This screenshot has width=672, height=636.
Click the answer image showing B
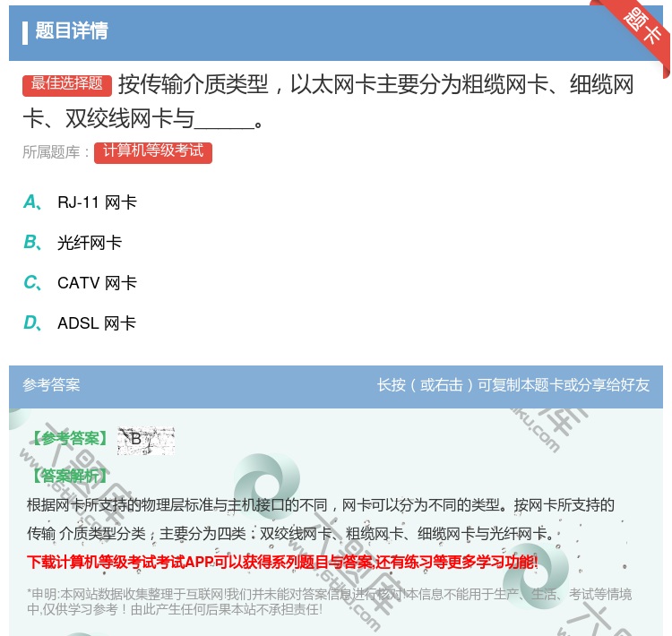(146, 441)
